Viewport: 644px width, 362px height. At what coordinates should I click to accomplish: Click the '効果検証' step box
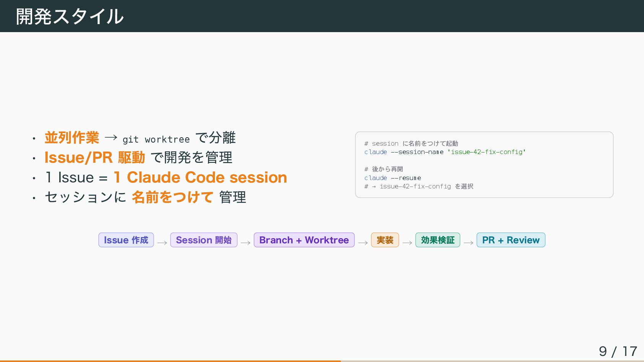point(438,240)
